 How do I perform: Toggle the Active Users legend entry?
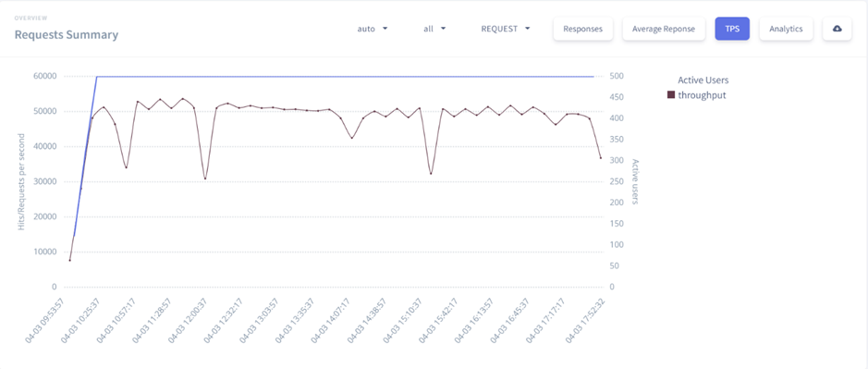point(703,80)
